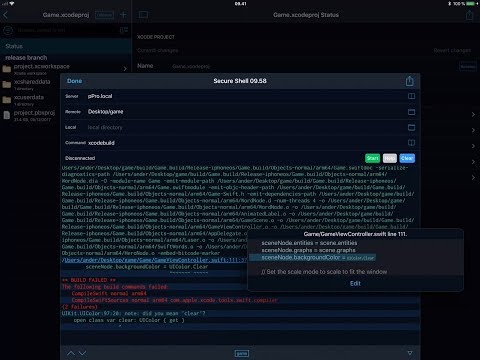Open the bookmark icon in the Server row
The height and width of the screenshot is (360, 480).
point(411,96)
